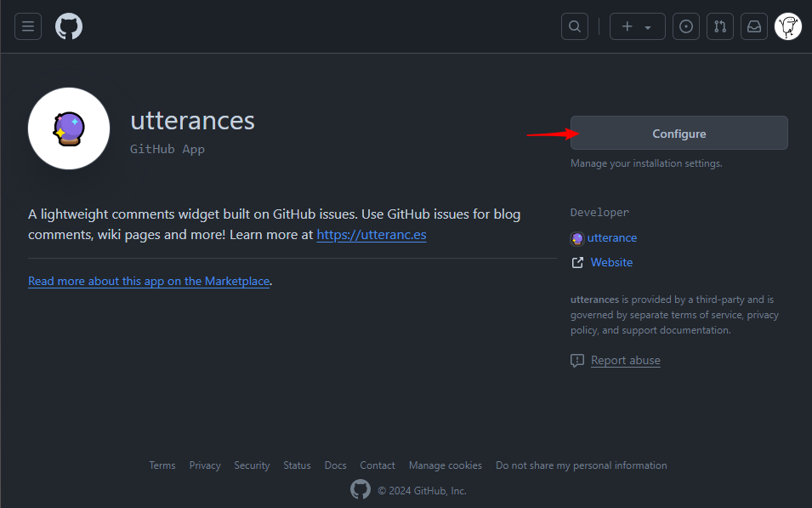Open the https://utteranc.es link
812x508 pixels.
pos(372,235)
